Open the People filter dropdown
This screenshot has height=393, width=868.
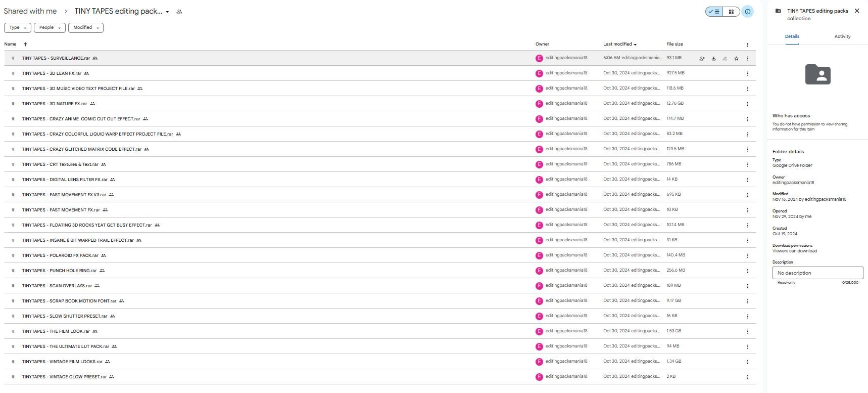50,28
